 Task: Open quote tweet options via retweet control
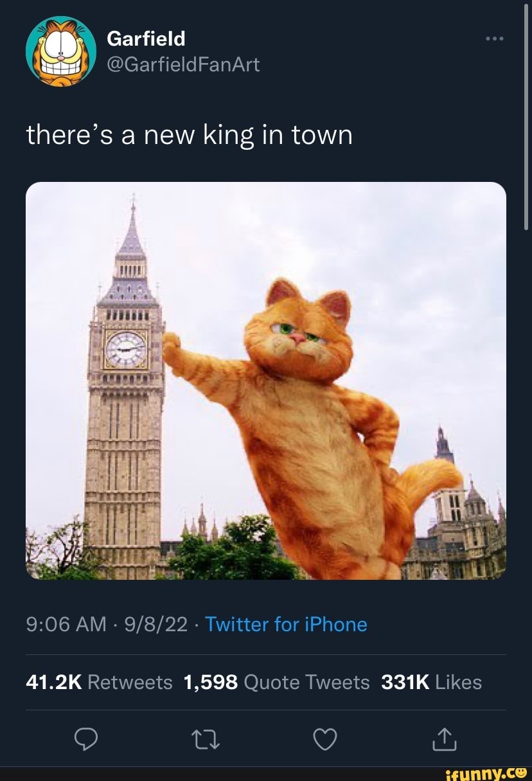point(206,739)
